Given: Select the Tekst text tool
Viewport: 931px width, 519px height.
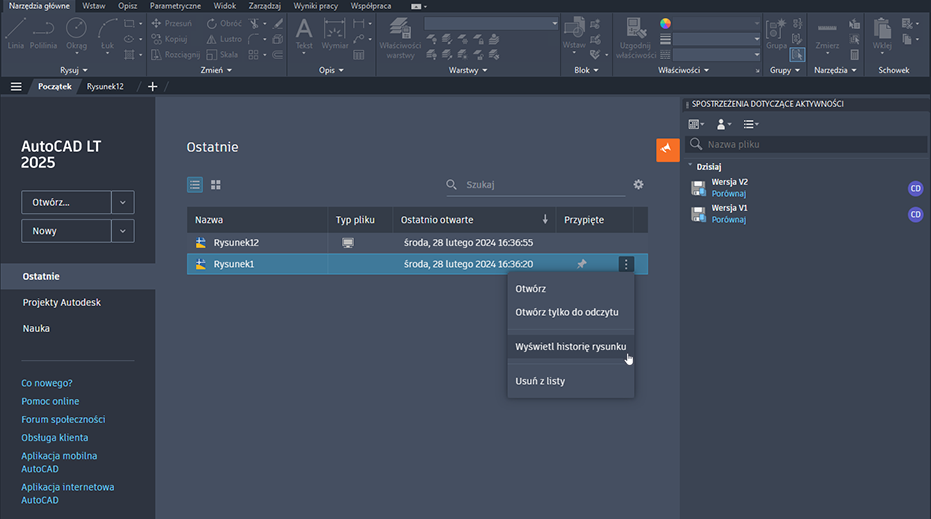Looking at the screenshot, I should [304, 34].
